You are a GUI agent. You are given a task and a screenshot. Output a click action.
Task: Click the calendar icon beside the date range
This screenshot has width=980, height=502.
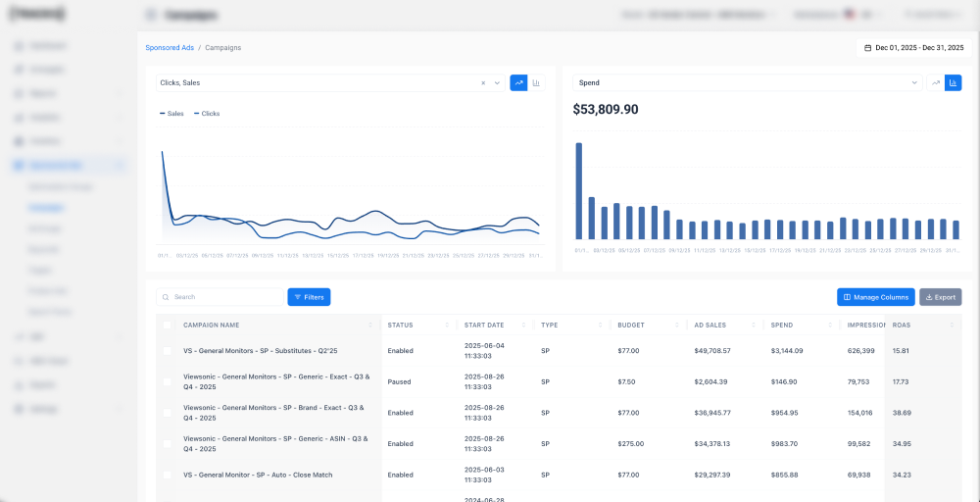[x=867, y=47]
